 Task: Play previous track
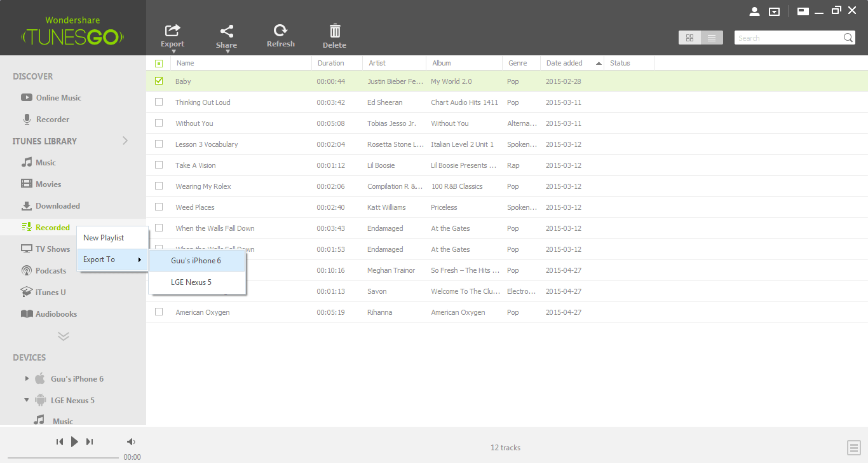[60, 441]
